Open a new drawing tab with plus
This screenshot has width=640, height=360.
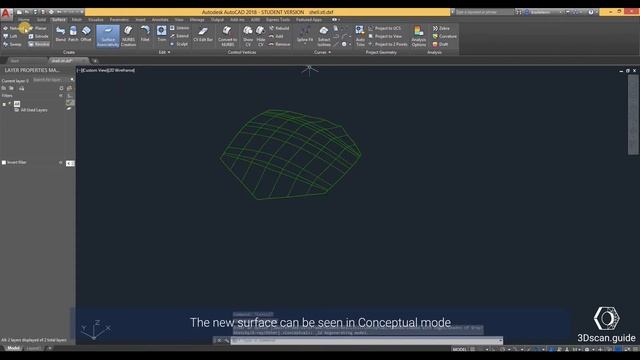tap(95, 61)
